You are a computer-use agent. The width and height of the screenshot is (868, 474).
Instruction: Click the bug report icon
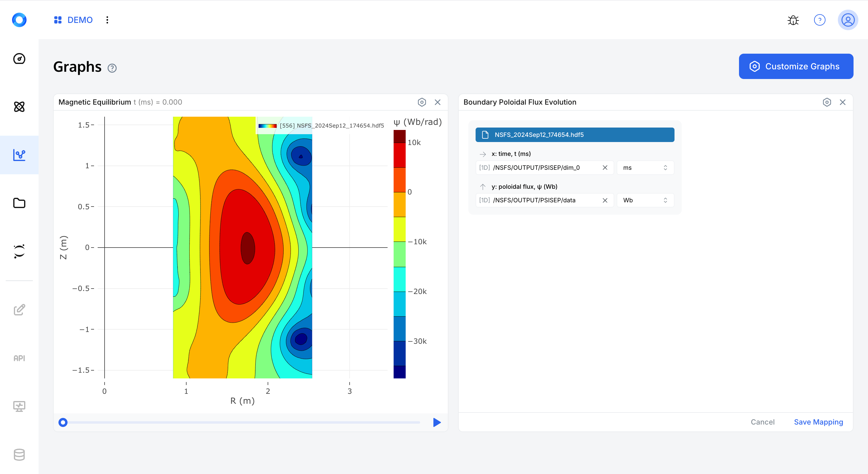(x=793, y=20)
